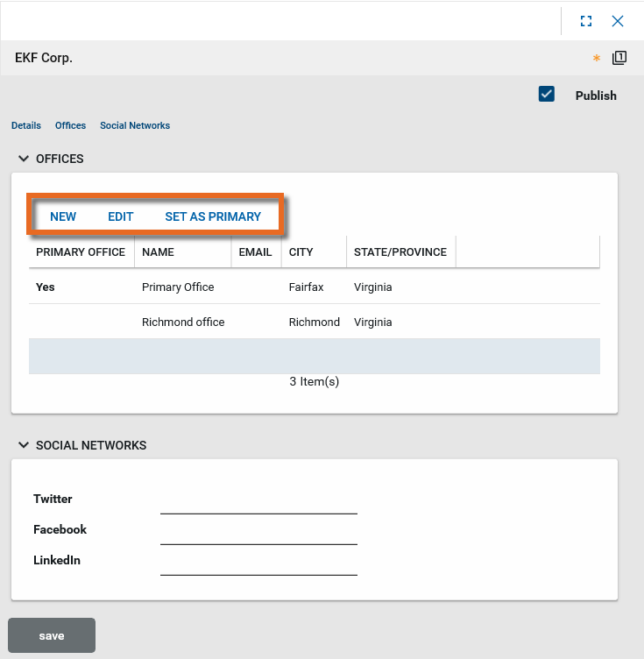Select the Richmond office row
The width and height of the screenshot is (644, 659).
click(183, 322)
